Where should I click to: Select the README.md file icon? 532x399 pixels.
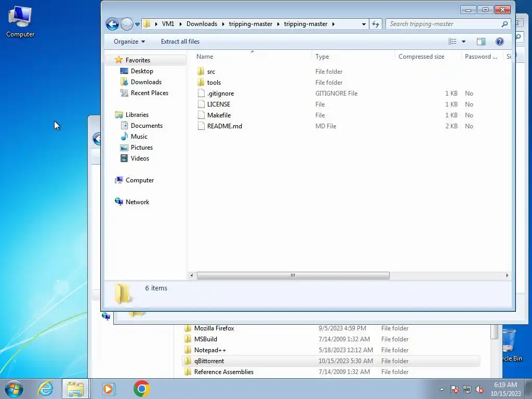(201, 126)
